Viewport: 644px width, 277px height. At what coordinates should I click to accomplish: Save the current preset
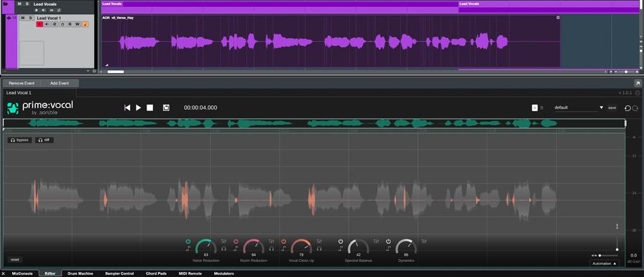(612, 107)
